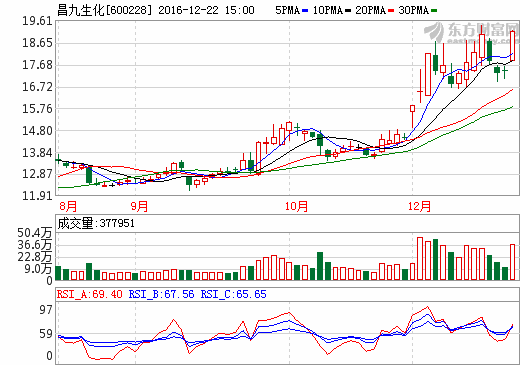
Task: Select the 12月 time axis label
Action: click(419, 206)
